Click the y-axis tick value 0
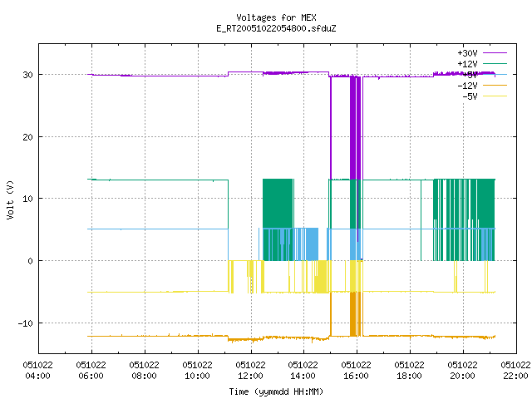 point(30,261)
